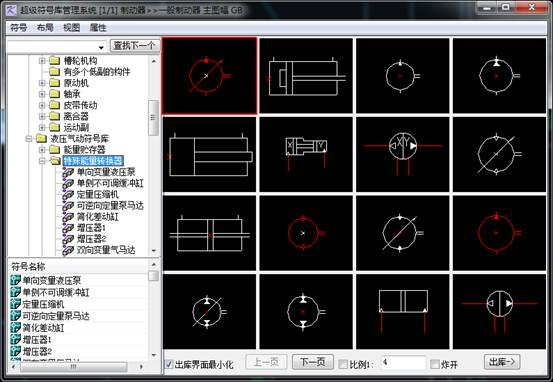Click the 查找下一个 button
This screenshot has width=553, height=382.
tap(135, 46)
